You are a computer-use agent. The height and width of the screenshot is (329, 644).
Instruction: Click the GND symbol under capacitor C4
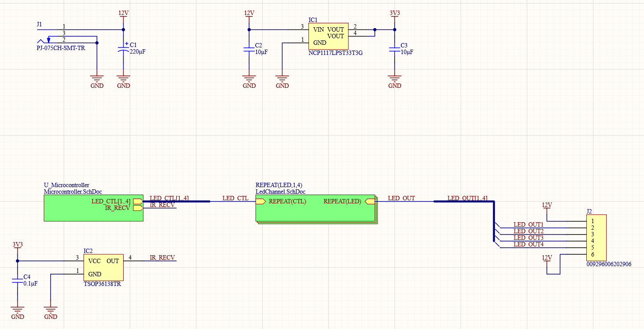click(18, 313)
